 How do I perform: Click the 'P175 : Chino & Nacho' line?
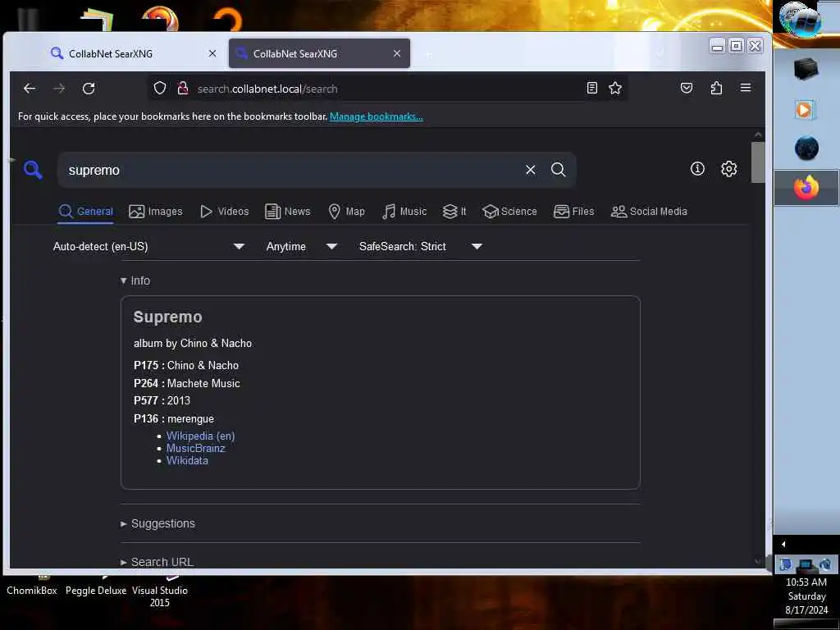tap(186, 365)
